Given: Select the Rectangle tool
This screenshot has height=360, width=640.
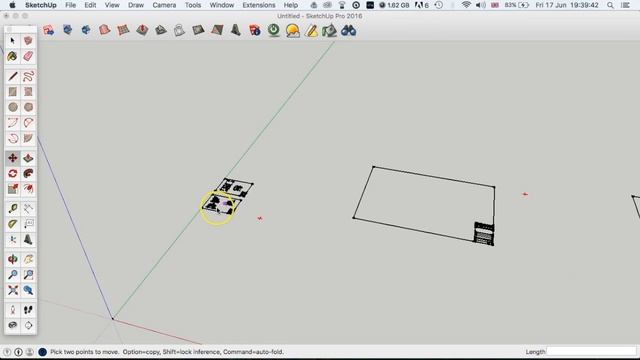Looking at the screenshot, I should pos(13,92).
